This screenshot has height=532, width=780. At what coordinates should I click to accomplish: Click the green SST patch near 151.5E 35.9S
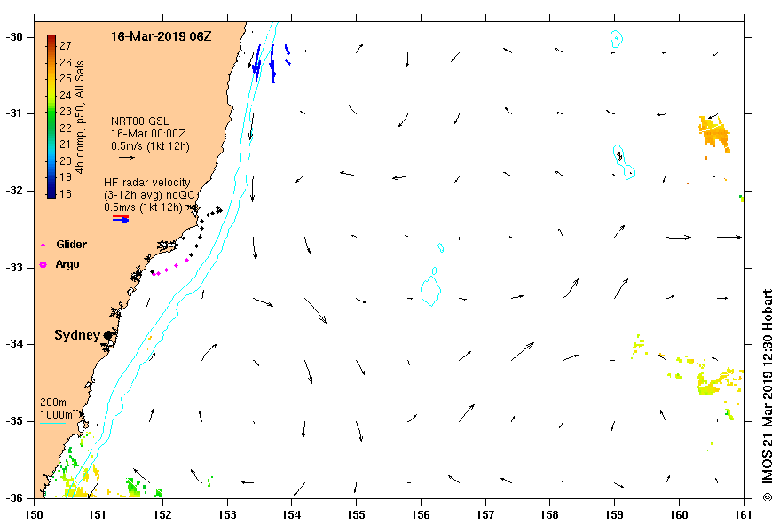pos(134,486)
